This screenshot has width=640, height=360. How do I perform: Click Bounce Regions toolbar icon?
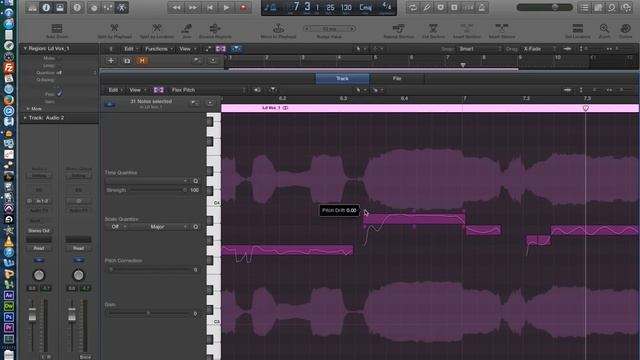[215, 28]
